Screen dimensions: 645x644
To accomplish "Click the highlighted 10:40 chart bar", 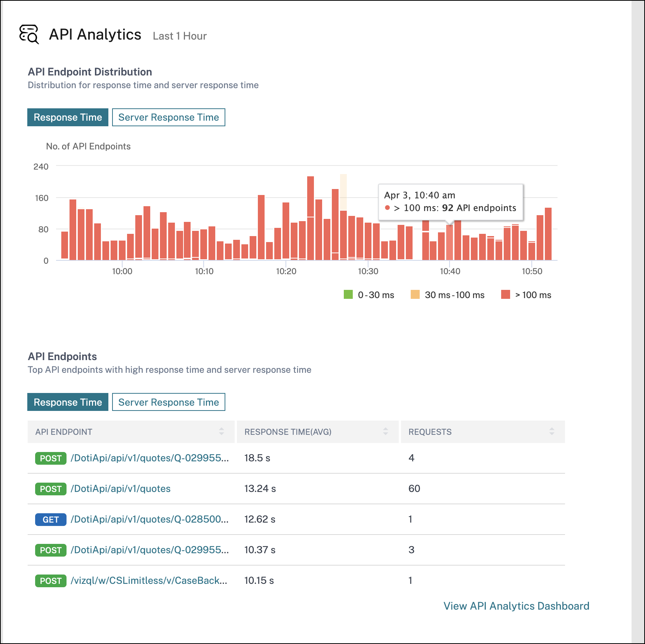I will tap(450, 242).
